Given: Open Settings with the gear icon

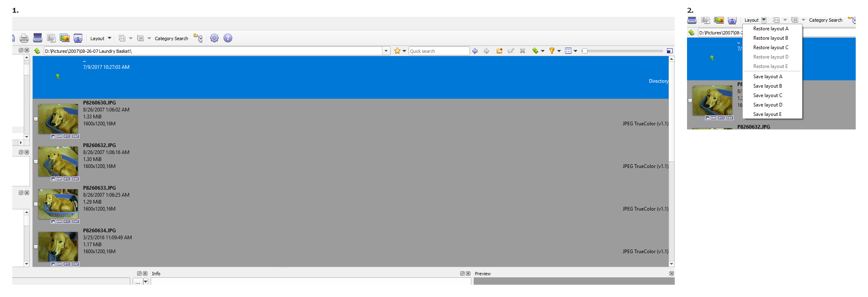Looking at the screenshot, I should click(x=214, y=38).
